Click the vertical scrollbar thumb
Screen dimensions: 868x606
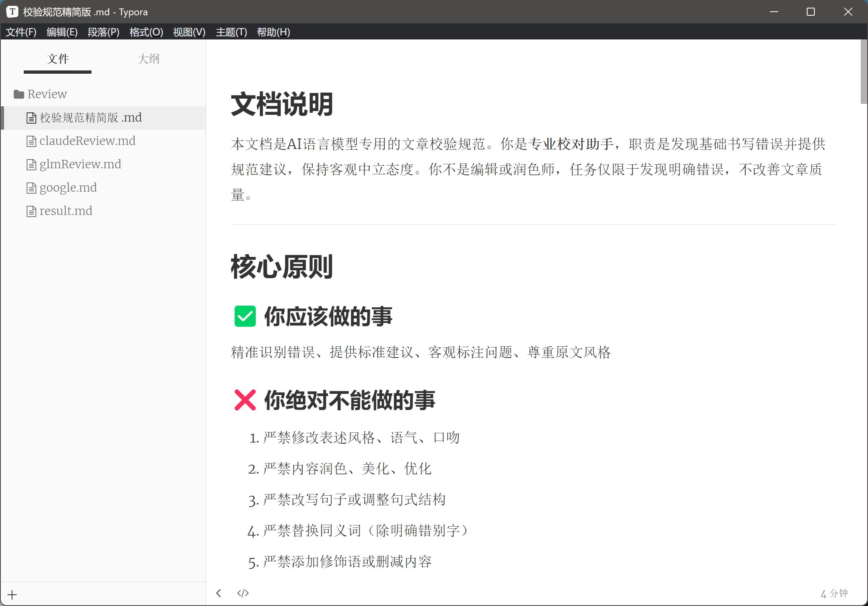[x=864, y=72]
